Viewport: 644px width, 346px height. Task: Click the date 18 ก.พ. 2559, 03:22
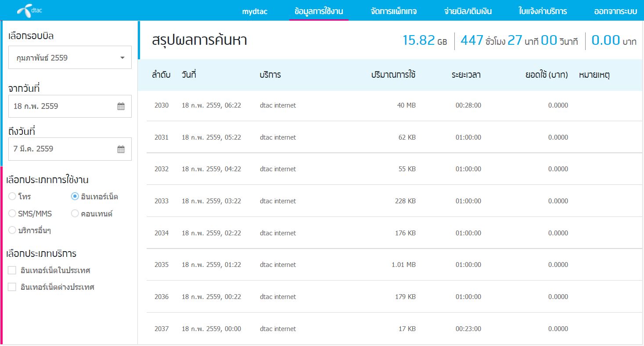[x=212, y=201]
